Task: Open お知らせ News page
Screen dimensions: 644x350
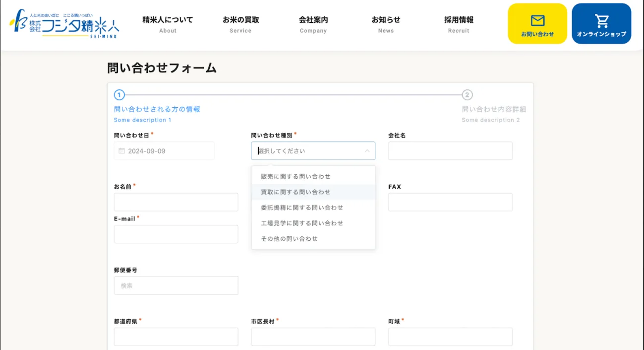Action: pyautogui.click(x=386, y=24)
